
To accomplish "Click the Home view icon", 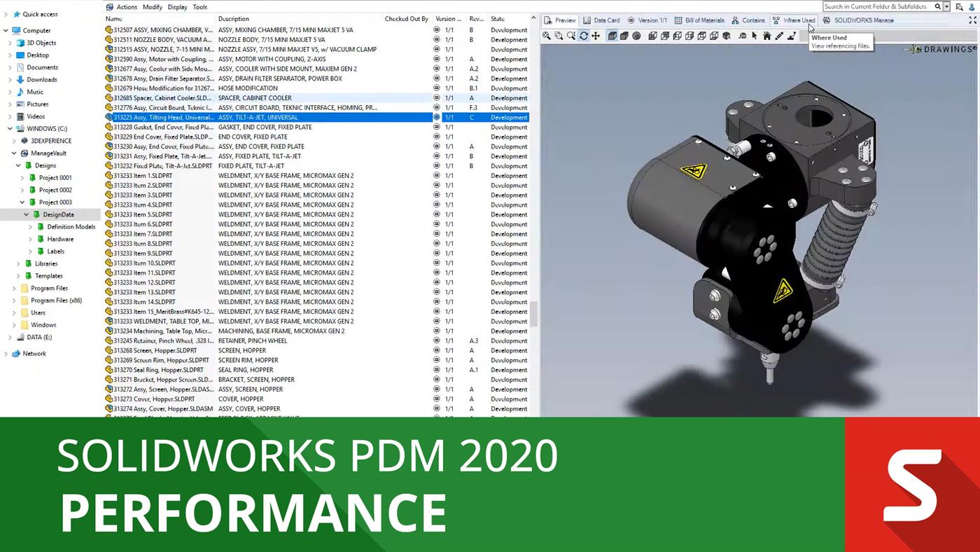I will pyautogui.click(x=767, y=36).
